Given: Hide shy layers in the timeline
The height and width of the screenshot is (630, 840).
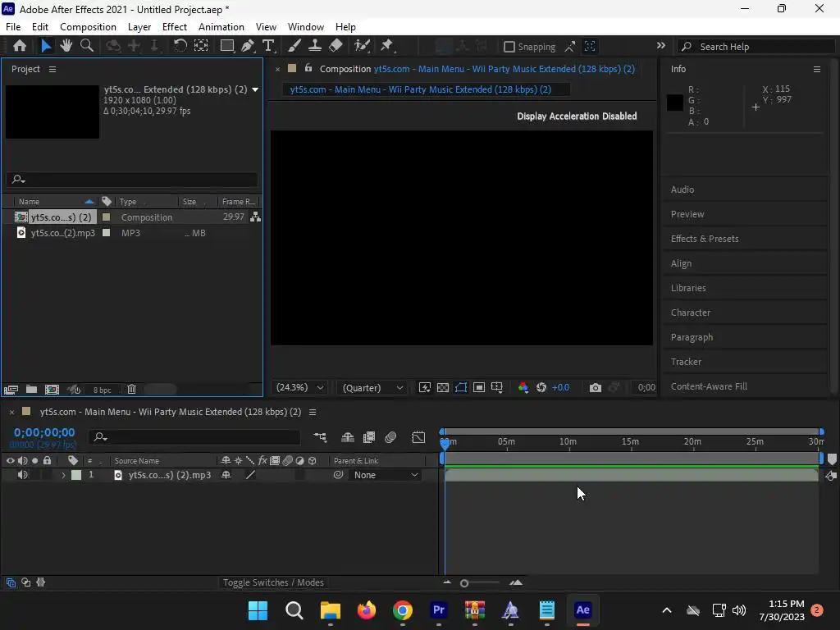Looking at the screenshot, I should point(348,437).
